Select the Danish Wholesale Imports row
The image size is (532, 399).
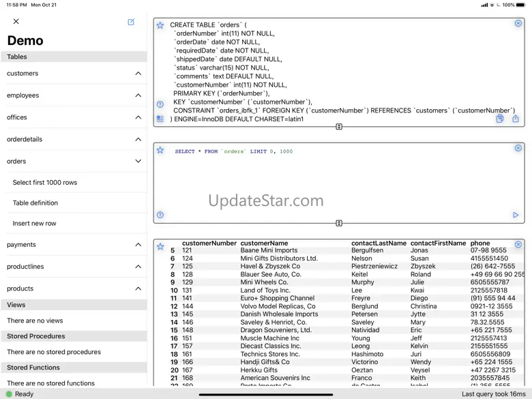coord(346,314)
